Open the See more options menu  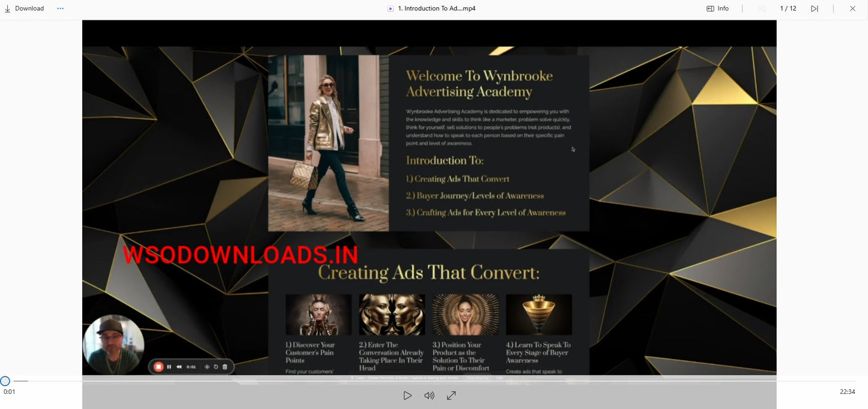[x=59, y=8]
